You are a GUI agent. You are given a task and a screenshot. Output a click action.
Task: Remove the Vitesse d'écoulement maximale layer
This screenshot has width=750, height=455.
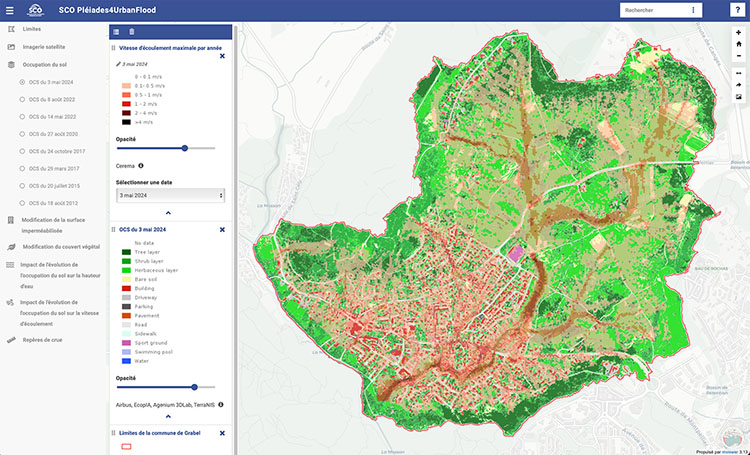[222, 57]
